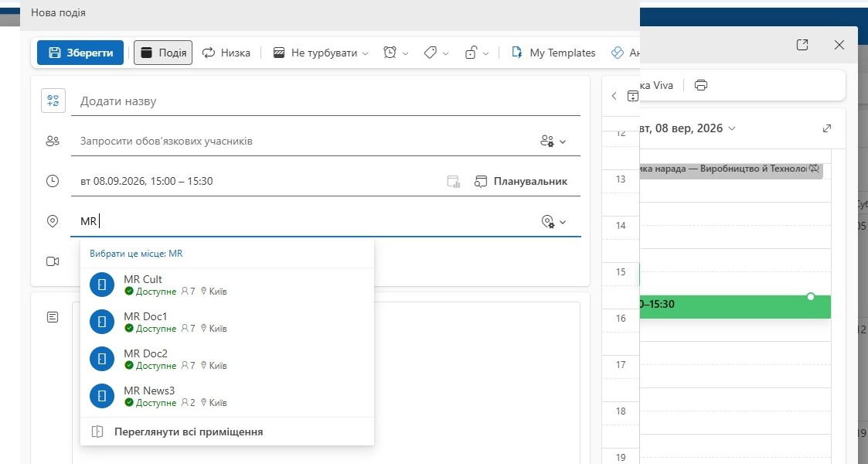Open the privacy lock dropdown
This screenshot has height=464, width=868.
coord(477,53)
